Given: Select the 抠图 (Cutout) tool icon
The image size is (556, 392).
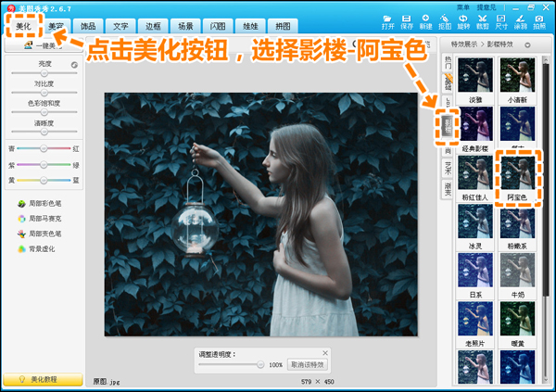Looking at the screenshot, I should (x=445, y=20).
